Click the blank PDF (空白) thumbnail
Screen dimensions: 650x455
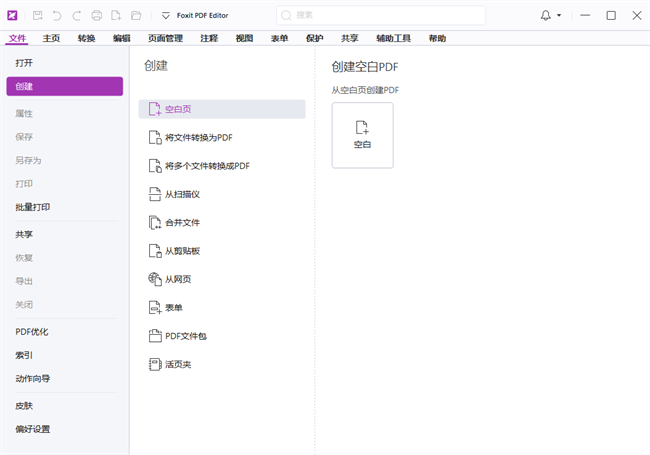click(x=362, y=135)
